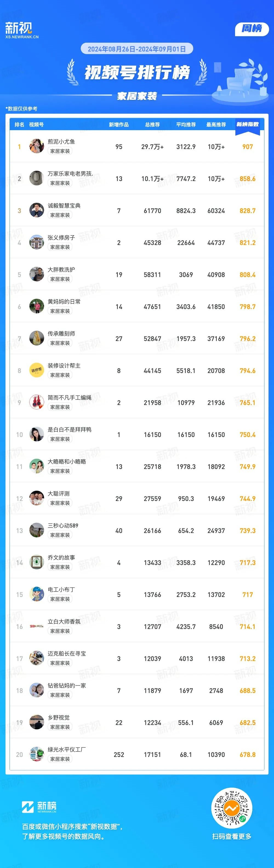The height and width of the screenshot is (868, 274).
Task: Open avatar of 诚毅智慧宝典
Action: [x=36, y=210]
